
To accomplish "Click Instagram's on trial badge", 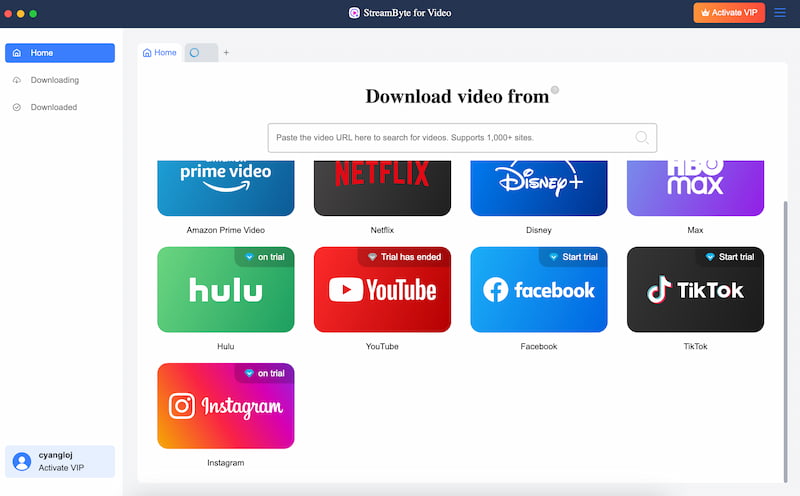I will point(264,373).
